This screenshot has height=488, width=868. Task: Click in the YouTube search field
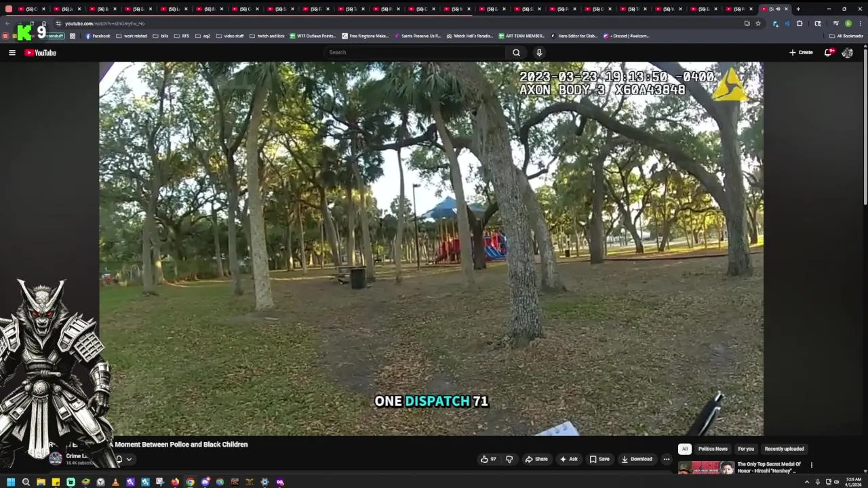[x=415, y=52]
